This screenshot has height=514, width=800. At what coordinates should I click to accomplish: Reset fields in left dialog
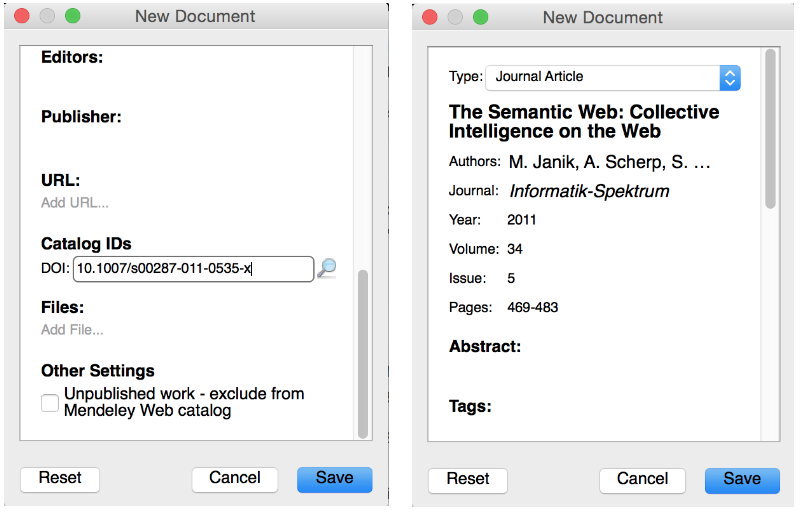tap(60, 479)
